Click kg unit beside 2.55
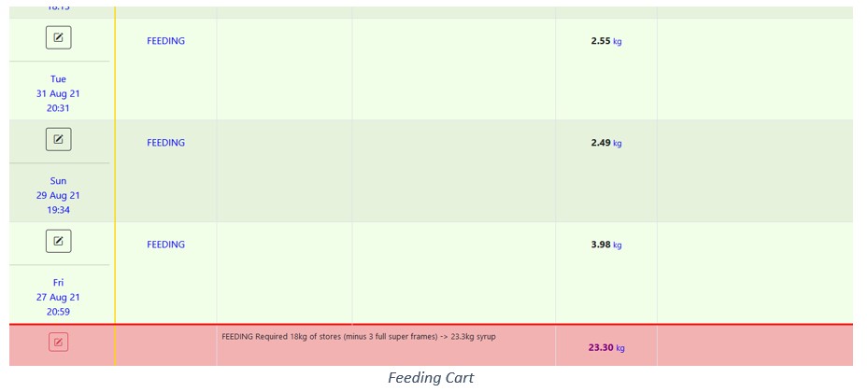Image resolution: width=868 pixels, height=392 pixels. tap(618, 41)
